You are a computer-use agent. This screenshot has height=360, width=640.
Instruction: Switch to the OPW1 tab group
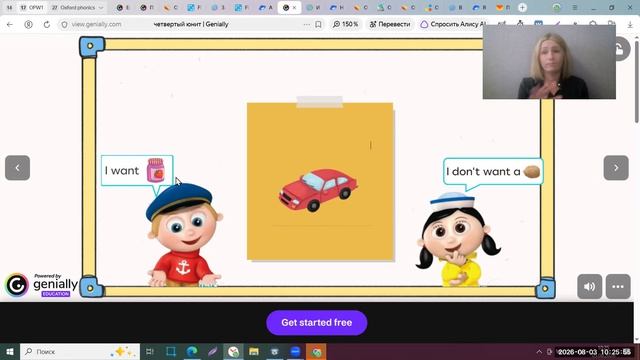point(32,7)
